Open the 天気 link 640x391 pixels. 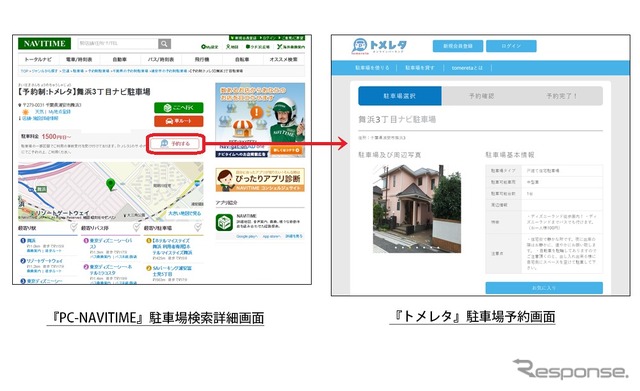(40, 111)
